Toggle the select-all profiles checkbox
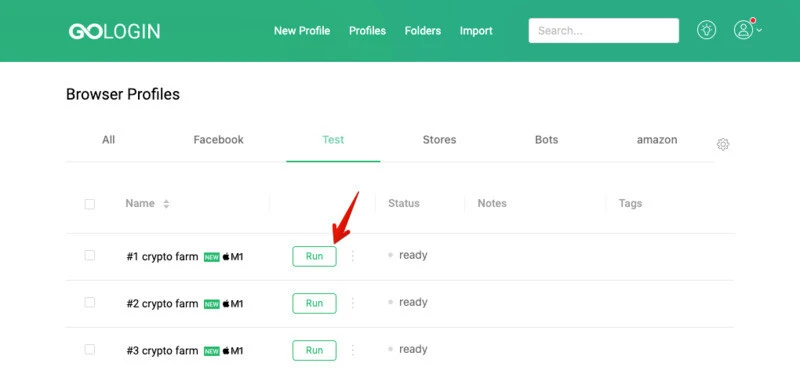The image size is (800, 374). [x=90, y=204]
